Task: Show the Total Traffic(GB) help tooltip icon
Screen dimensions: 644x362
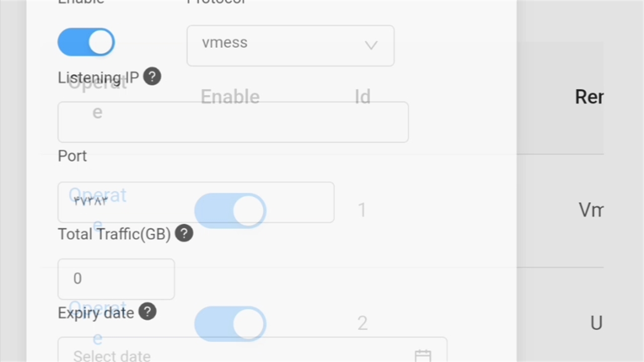Action: point(184,233)
